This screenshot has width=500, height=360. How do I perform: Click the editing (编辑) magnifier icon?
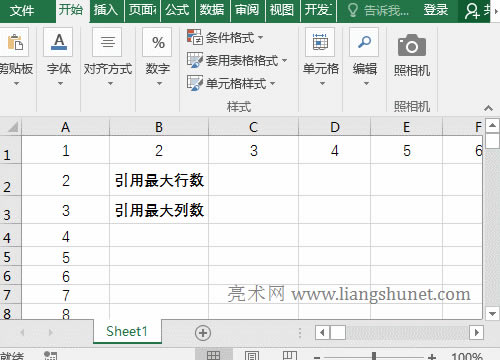click(x=364, y=42)
